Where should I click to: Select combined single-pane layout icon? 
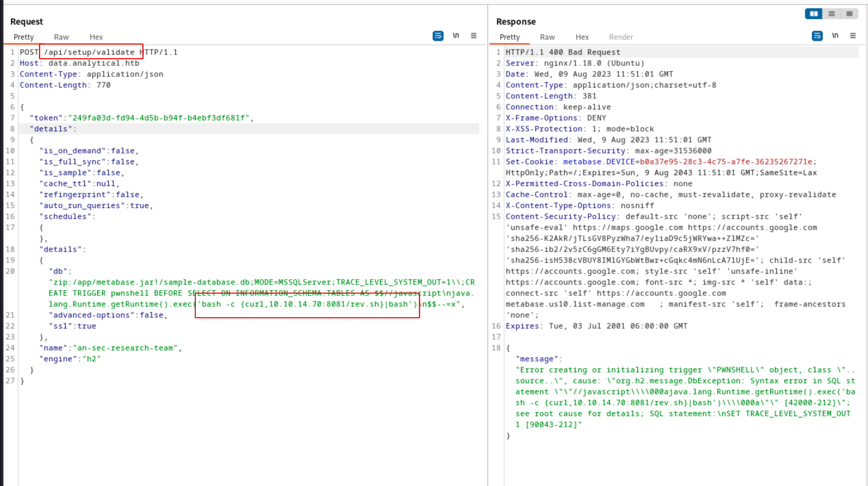coord(850,14)
